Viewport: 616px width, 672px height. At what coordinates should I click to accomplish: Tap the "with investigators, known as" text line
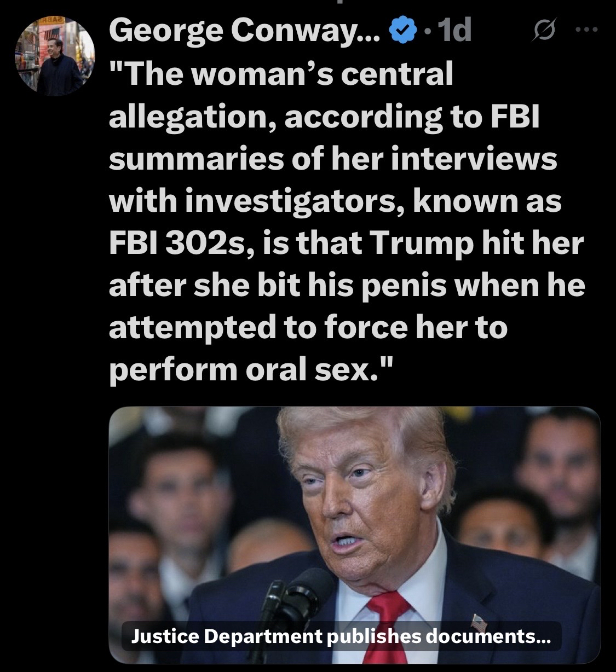pos(335,201)
